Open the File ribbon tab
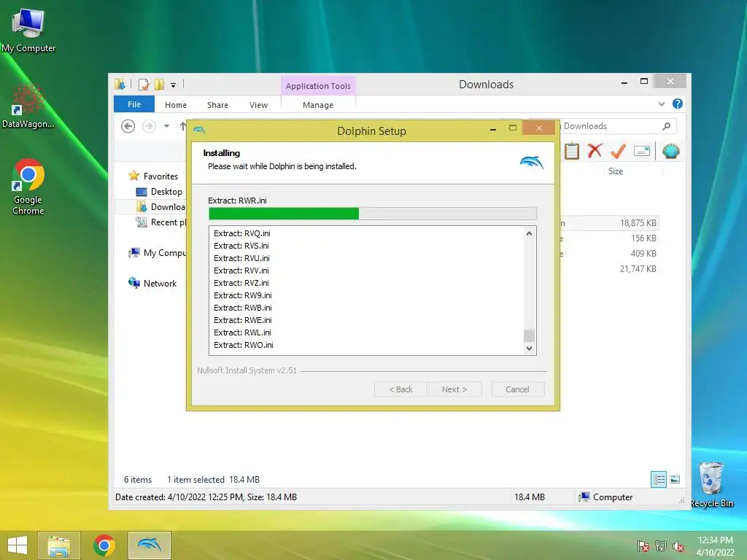The height and width of the screenshot is (560, 747). pyautogui.click(x=134, y=104)
